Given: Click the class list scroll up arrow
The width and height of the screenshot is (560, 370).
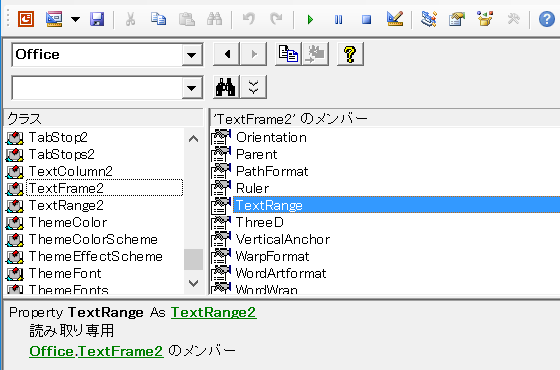Looking at the screenshot, I should [193, 139].
